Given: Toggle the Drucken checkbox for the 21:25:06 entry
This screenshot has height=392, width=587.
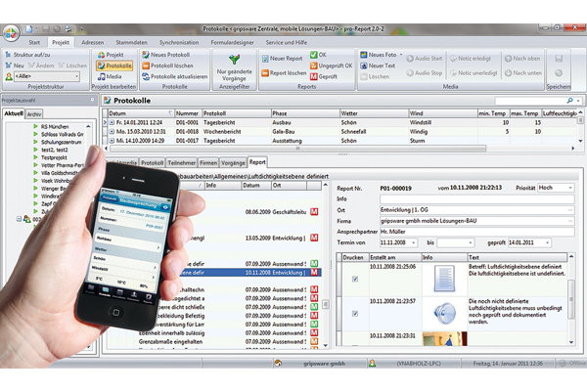Looking at the screenshot, I should coord(354,281).
